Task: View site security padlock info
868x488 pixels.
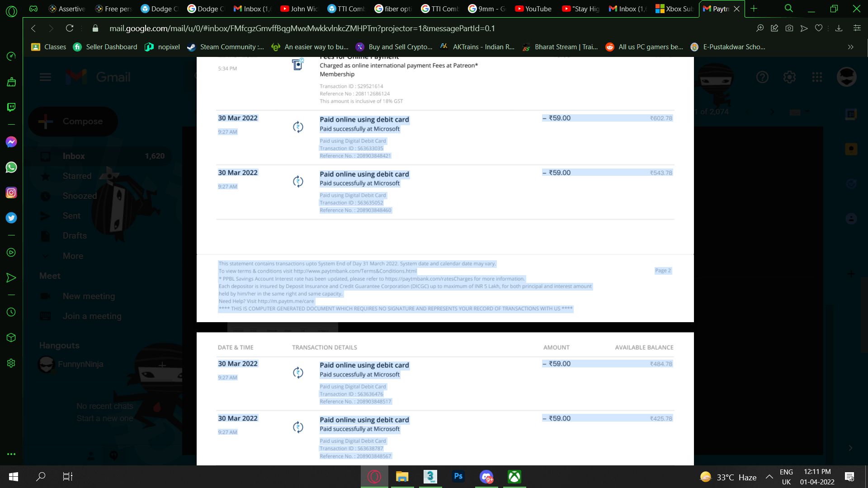Action: (95, 28)
